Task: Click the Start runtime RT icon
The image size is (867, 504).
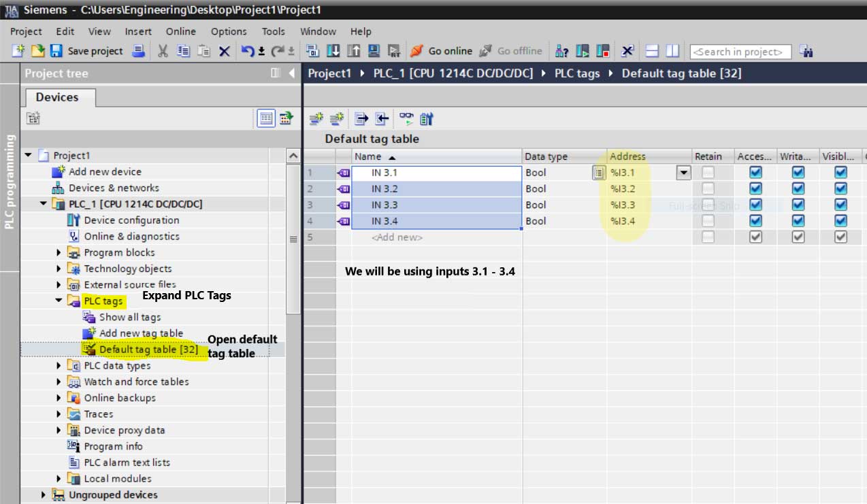Action: pyautogui.click(x=394, y=51)
